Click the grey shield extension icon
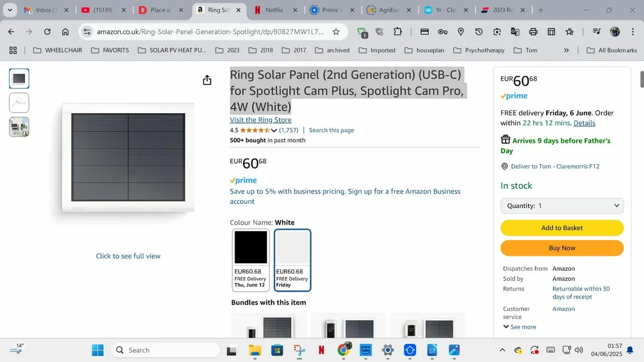644x362 pixels. 379,32
